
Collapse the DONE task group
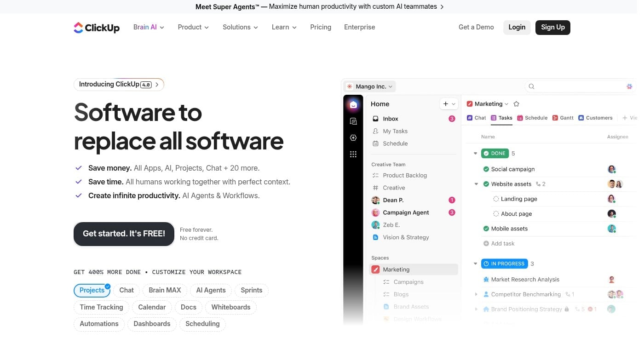[476, 154]
